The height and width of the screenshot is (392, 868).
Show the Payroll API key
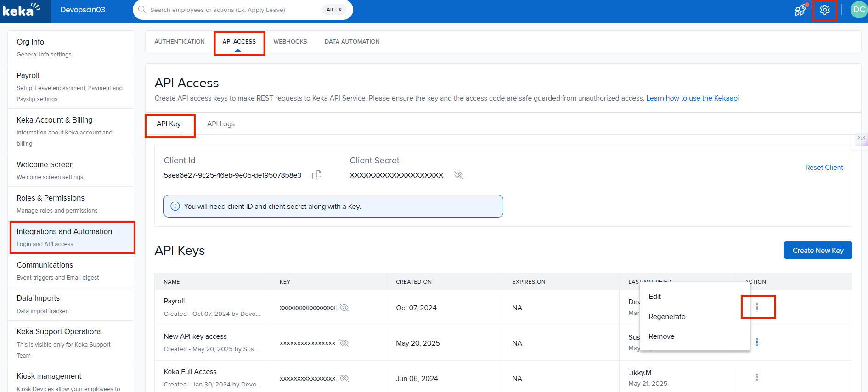(344, 308)
